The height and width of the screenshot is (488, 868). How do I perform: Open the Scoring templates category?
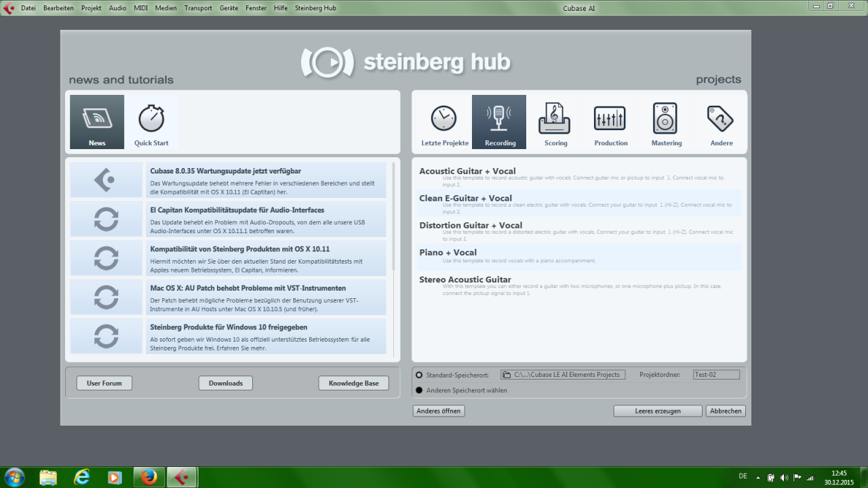coord(555,122)
